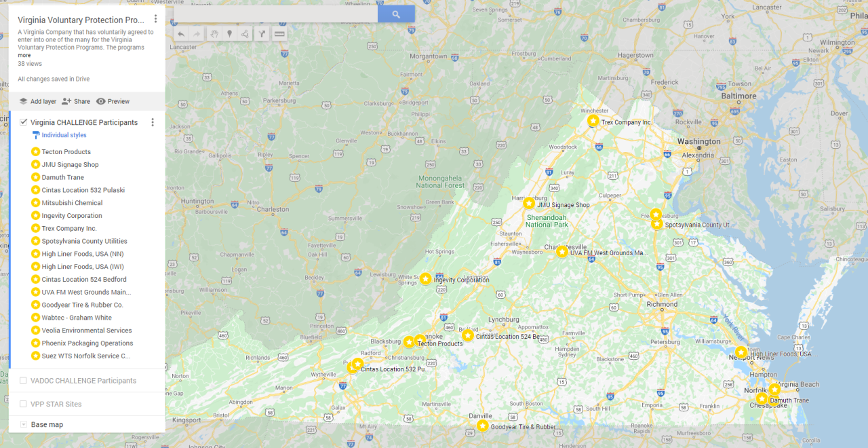Click into the map search box

point(275,14)
